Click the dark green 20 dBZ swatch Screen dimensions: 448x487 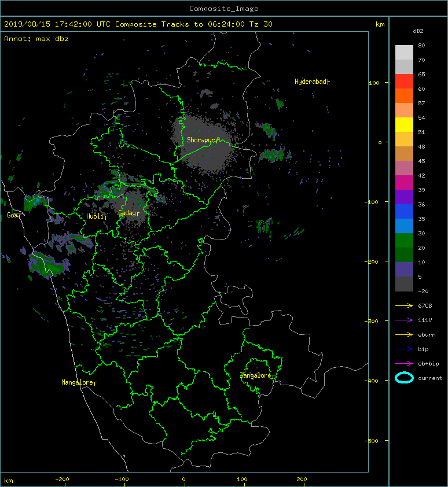click(404, 254)
